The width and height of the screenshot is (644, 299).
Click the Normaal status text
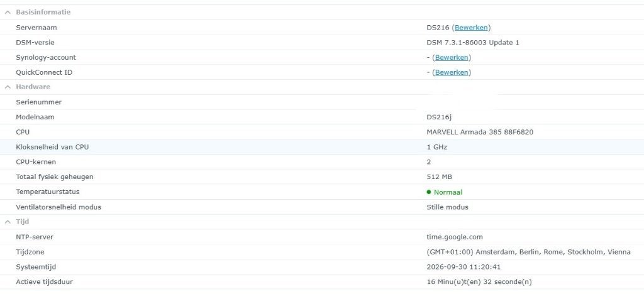click(x=448, y=192)
